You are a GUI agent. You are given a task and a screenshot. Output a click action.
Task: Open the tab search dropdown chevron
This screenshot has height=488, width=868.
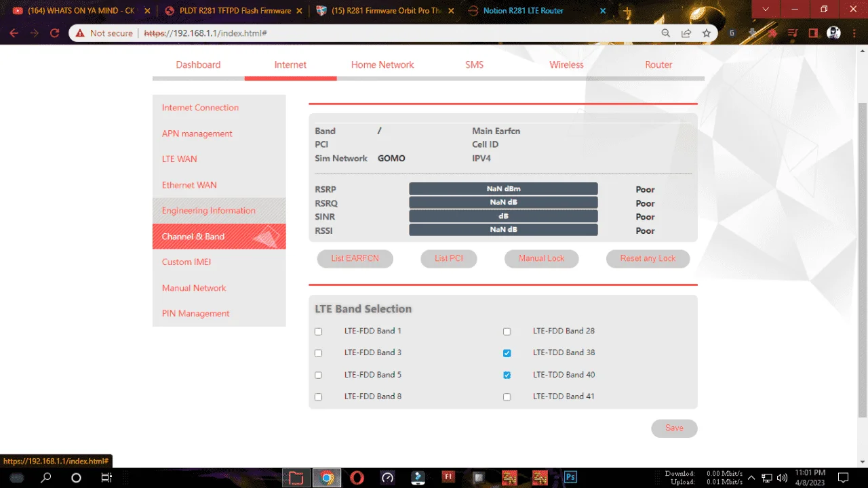click(x=766, y=9)
